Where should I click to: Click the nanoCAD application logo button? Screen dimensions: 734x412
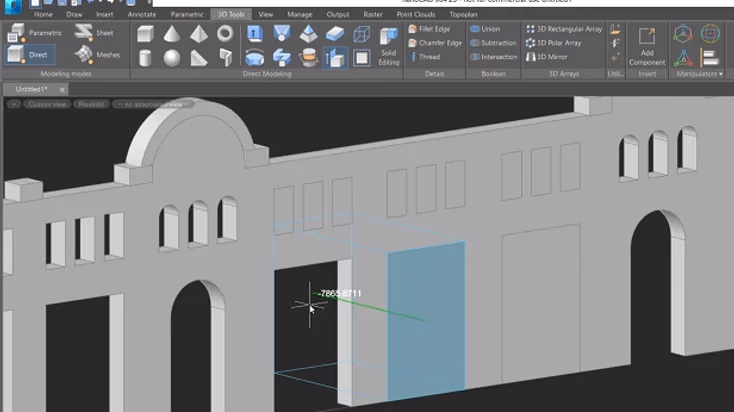[x=13, y=7]
